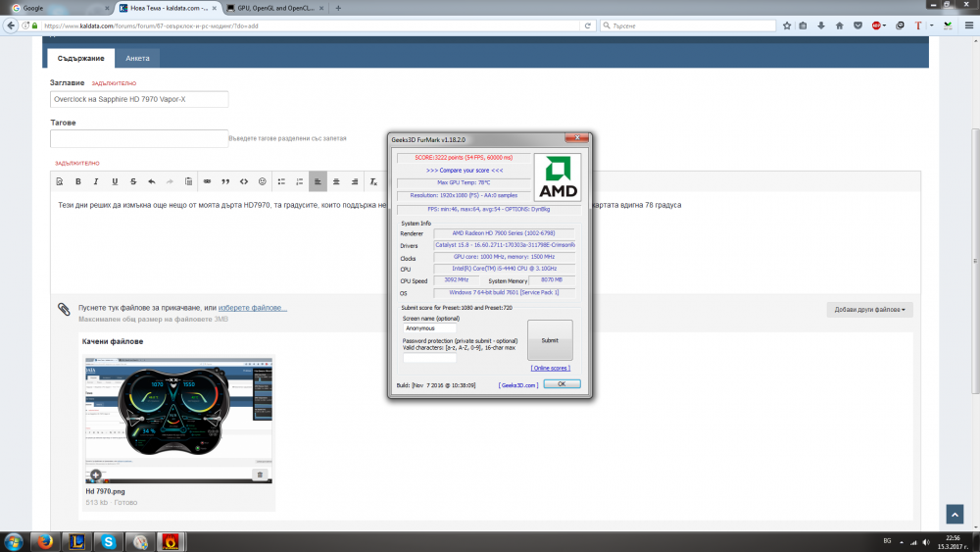980x552 pixels.
Task: Insert a numbered list
Action: pyautogui.click(x=299, y=182)
